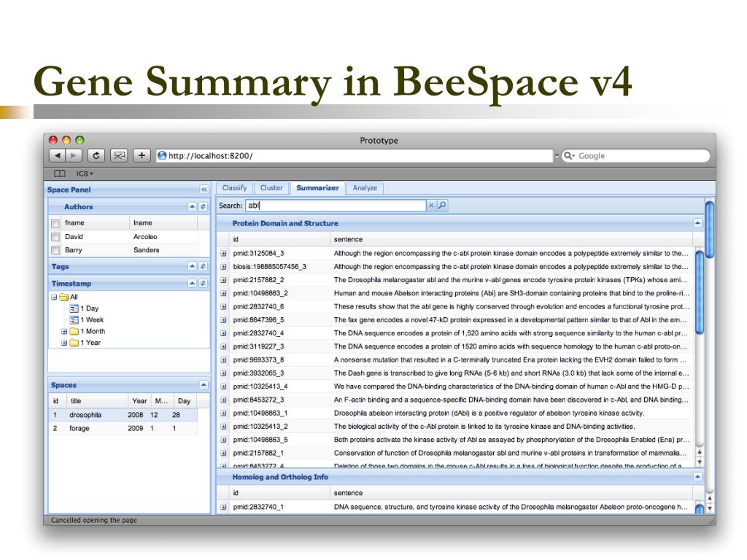Open the IGB bookmarks dropdown

tap(85, 174)
